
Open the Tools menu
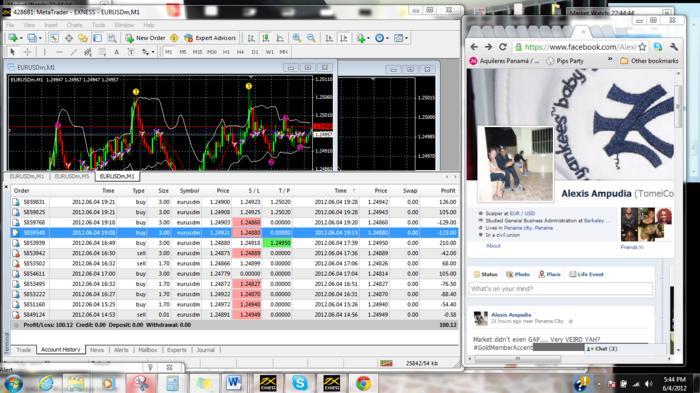point(98,25)
